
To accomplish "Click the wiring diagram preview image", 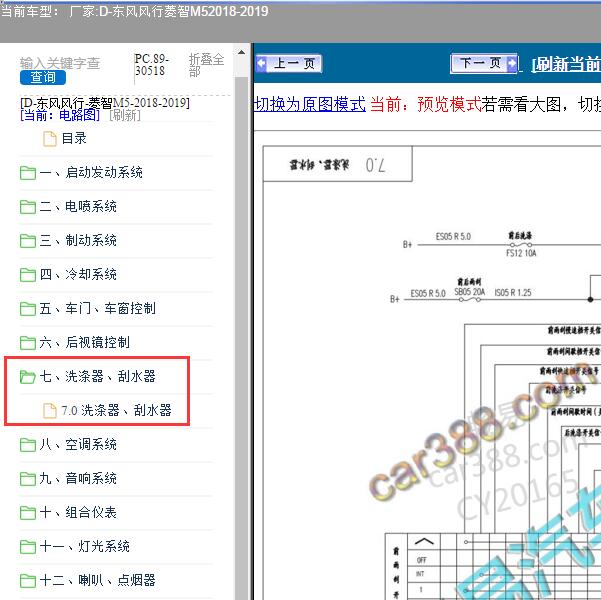I will coord(432,372).
